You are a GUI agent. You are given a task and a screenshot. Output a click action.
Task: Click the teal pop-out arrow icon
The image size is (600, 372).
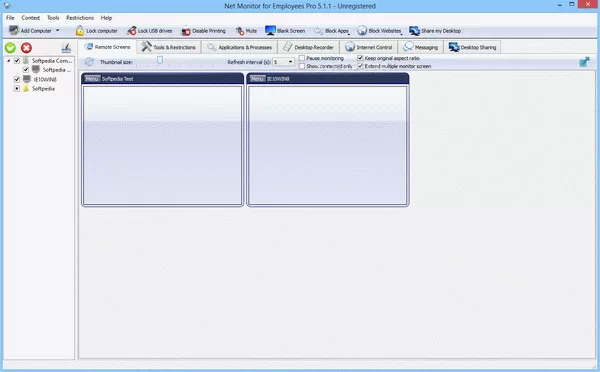pyautogui.click(x=584, y=62)
